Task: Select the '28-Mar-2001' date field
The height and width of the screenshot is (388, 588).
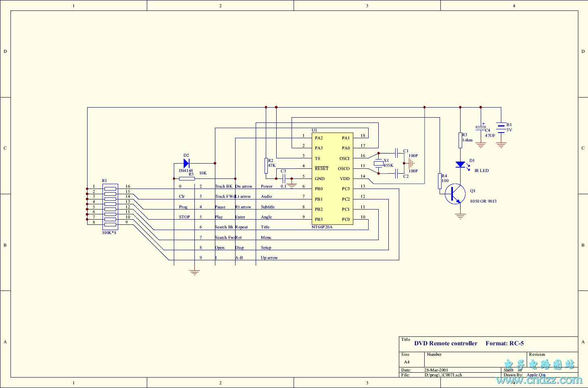Action: tap(436, 370)
